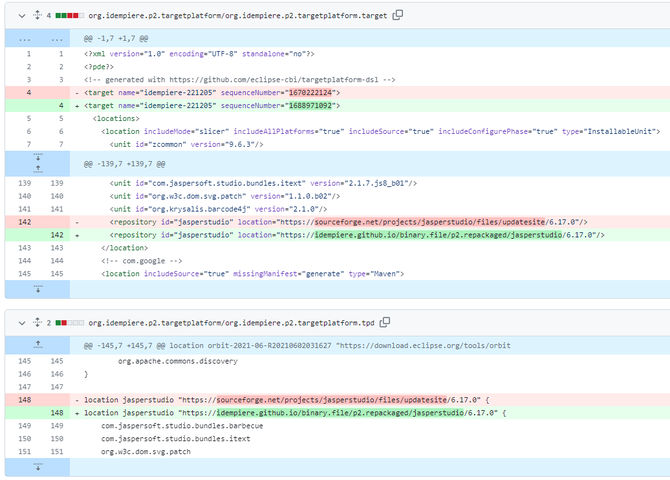Click the change count 4 beside .target file
The width and height of the screenshot is (670, 480).
pyautogui.click(x=49, y=16)
